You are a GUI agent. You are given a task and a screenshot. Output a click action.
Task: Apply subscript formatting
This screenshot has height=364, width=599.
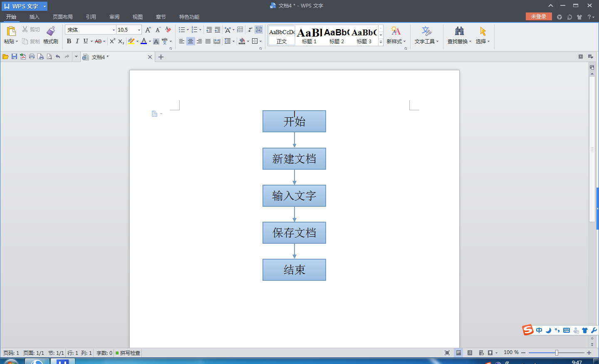coord(121,41)
